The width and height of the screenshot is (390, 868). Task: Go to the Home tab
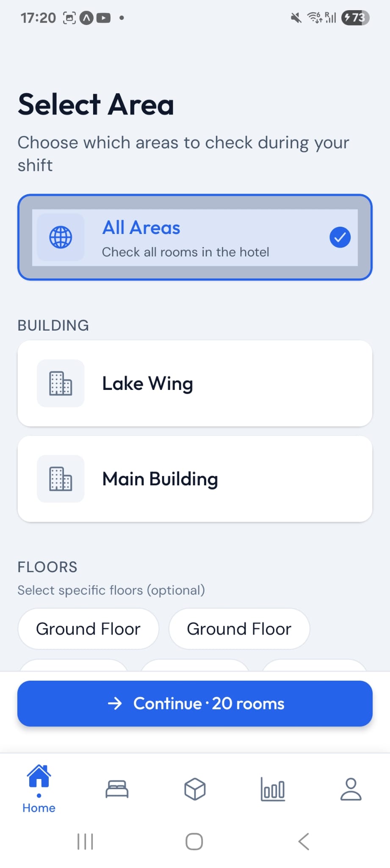[x=39, y=789]
